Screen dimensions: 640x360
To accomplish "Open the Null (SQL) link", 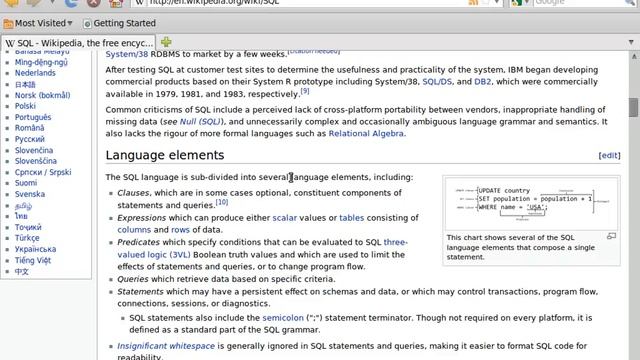I will 200,122.
